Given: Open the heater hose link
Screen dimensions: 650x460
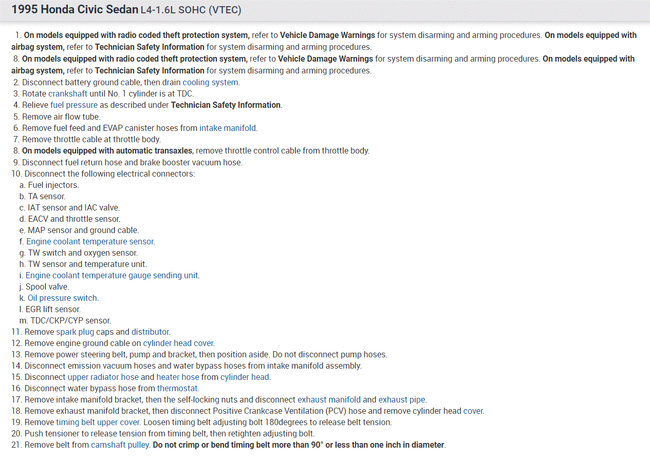Looking at the screenshot, I should tap(175, 377).
